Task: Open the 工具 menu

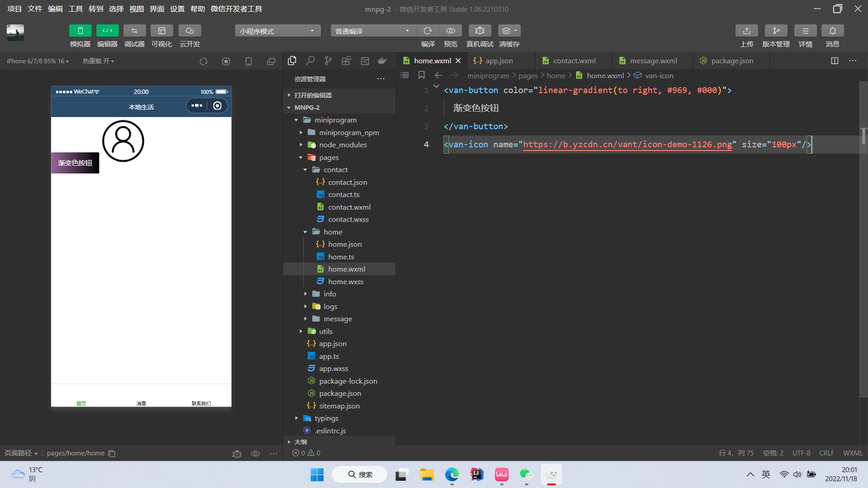Action: (x=75, y=9)
